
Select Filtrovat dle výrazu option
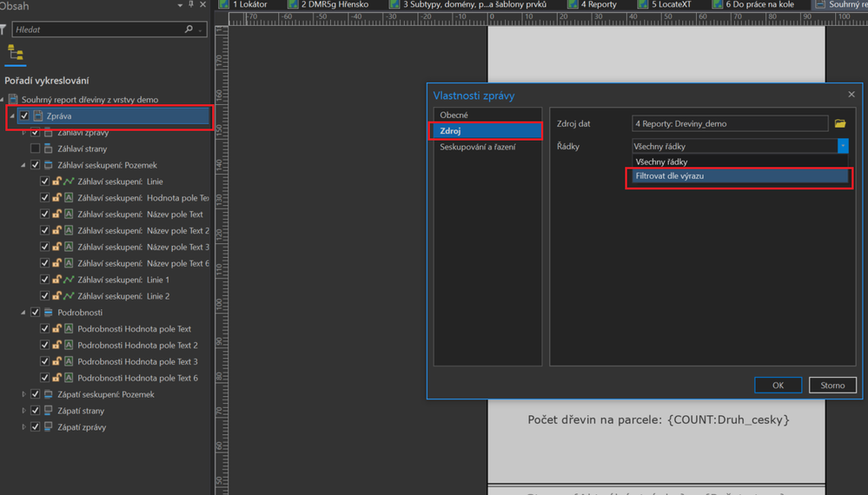740,176
